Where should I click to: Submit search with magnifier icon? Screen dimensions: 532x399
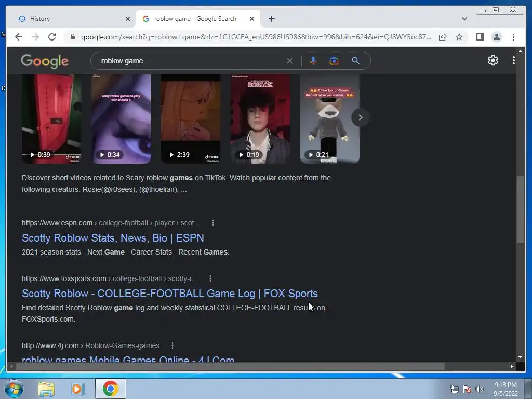[x=355, y=61]
